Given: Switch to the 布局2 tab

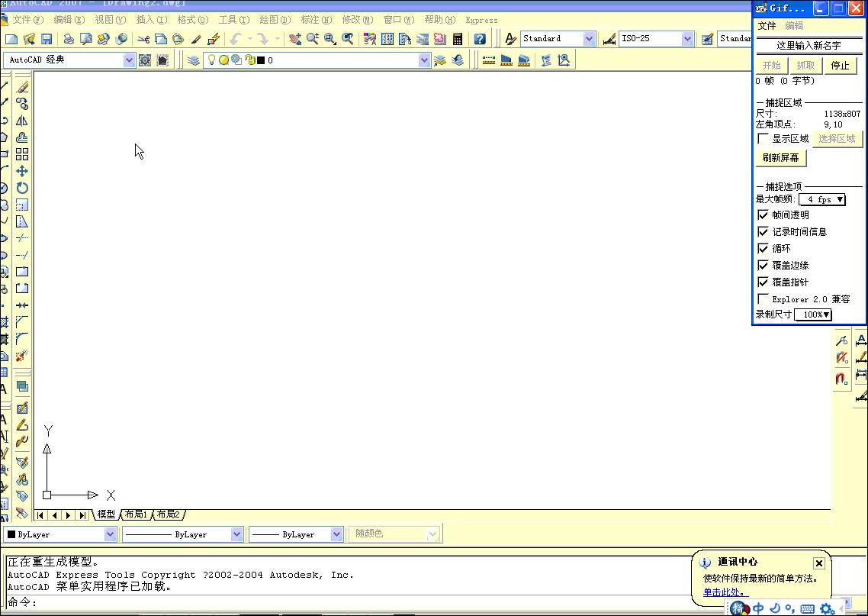Looking at the screenshot, I should tap(169, 514).
